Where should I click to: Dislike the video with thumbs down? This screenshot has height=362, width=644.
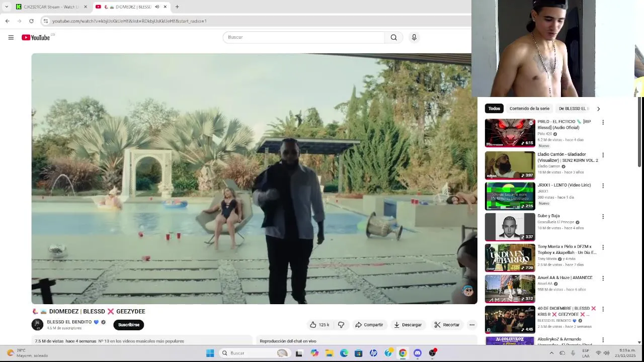click(x=341, y=325)
